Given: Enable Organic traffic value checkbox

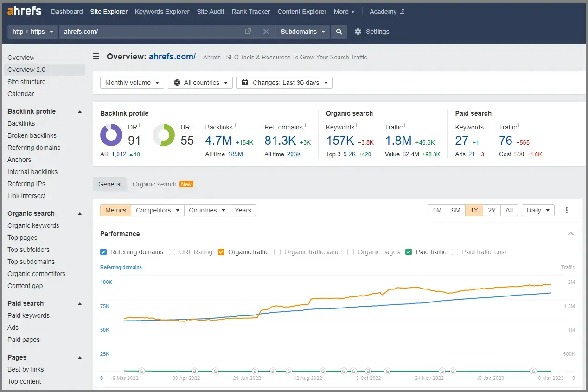Looking at the screenshot, I should (x=277, y=252).
